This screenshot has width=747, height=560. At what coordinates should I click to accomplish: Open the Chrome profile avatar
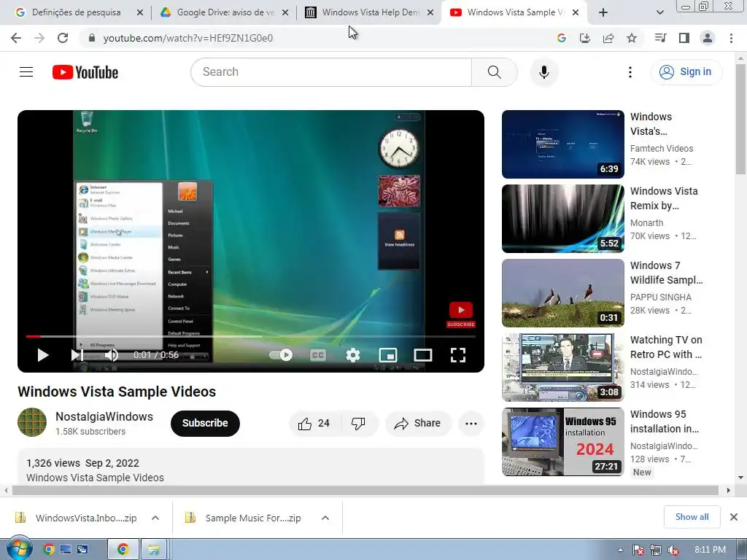(708, 38)
